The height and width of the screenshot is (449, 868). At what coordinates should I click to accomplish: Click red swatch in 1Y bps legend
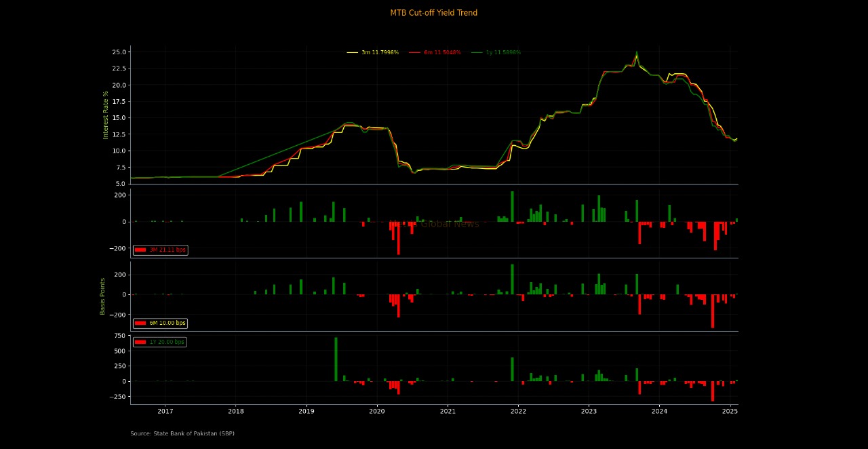click(x=140, y=343)
